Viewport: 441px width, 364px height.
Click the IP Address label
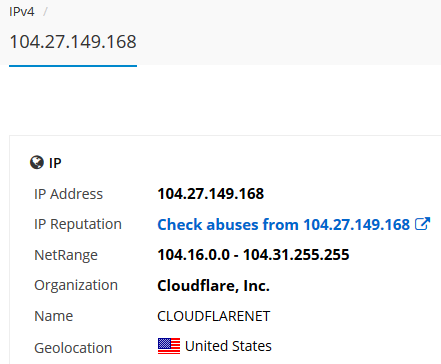[69, 194]
